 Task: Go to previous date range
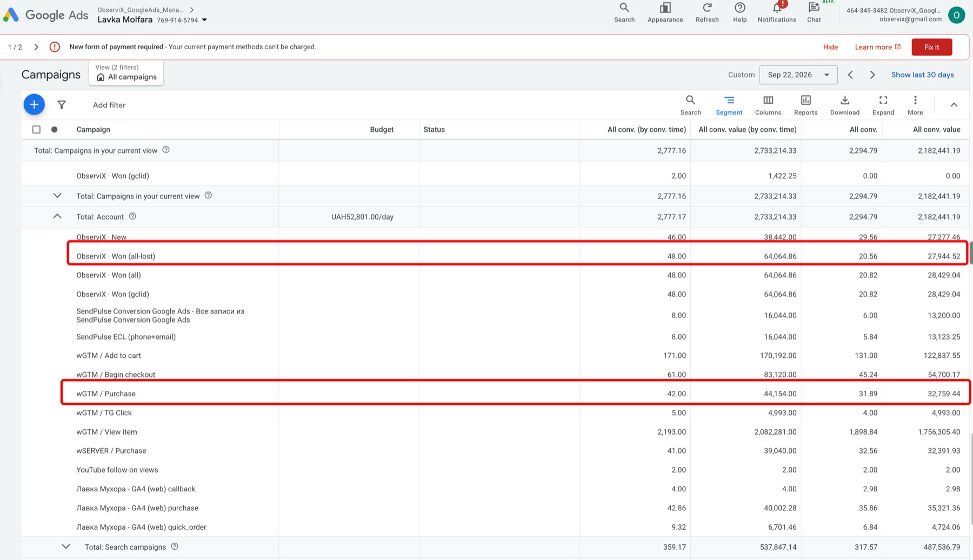coord(850,75)
